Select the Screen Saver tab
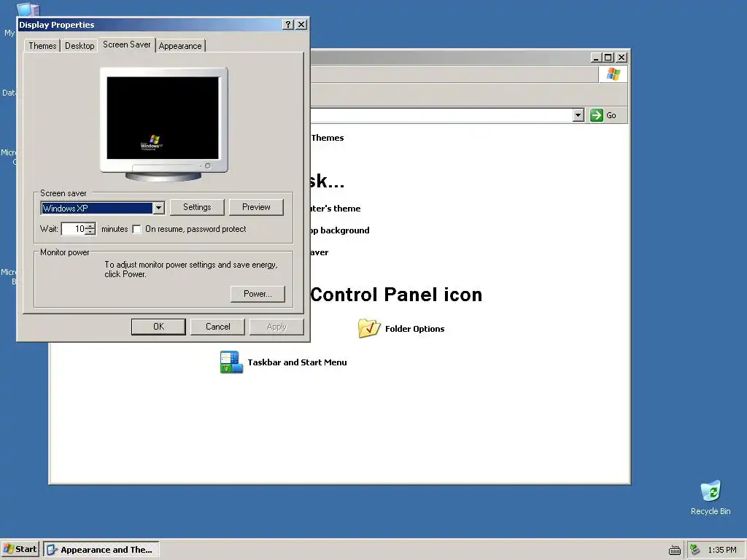This screenshot has width=747, height=560. click(x=127, y=44)
